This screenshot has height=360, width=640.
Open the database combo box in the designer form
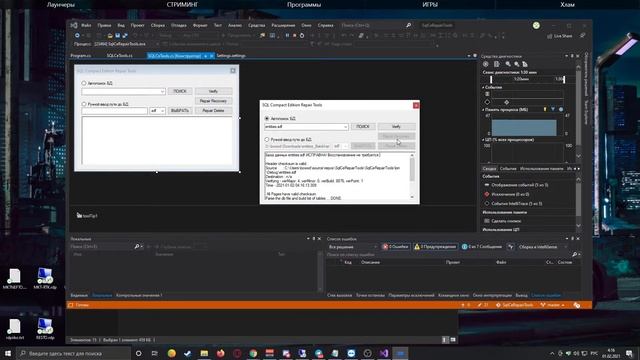pos(123,91)
